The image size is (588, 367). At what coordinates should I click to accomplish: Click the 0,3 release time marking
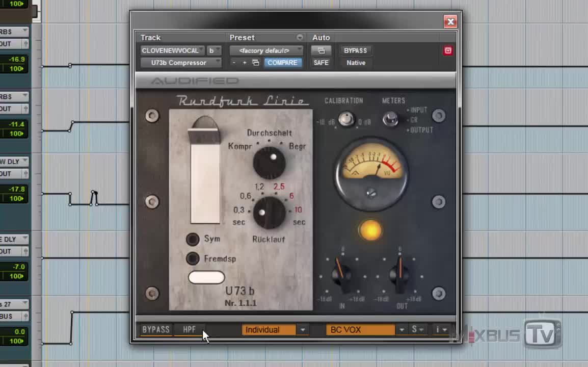pos(239,210)
